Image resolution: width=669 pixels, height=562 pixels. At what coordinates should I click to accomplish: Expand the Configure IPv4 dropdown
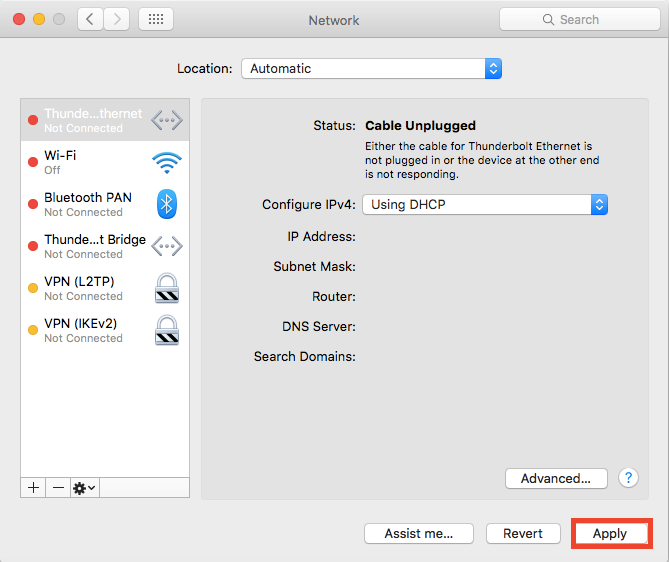(x=485, y=204)
